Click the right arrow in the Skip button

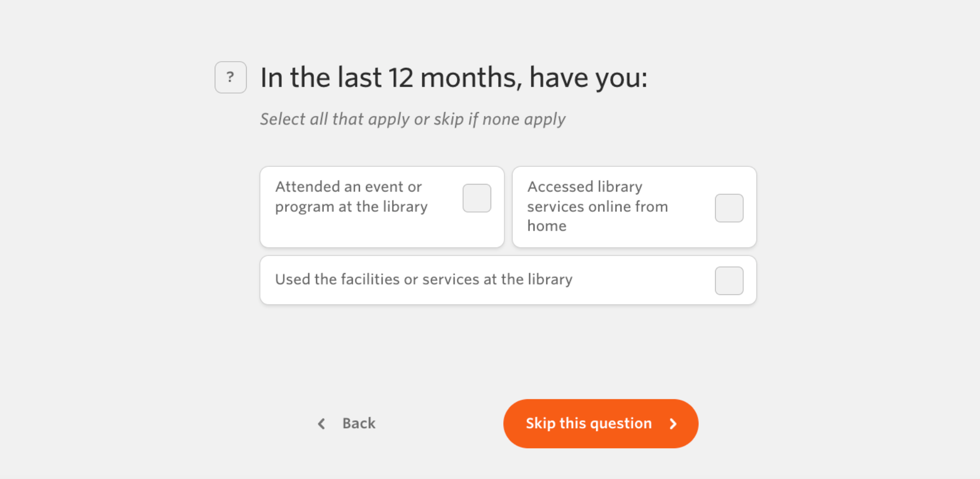coord(673,423)
